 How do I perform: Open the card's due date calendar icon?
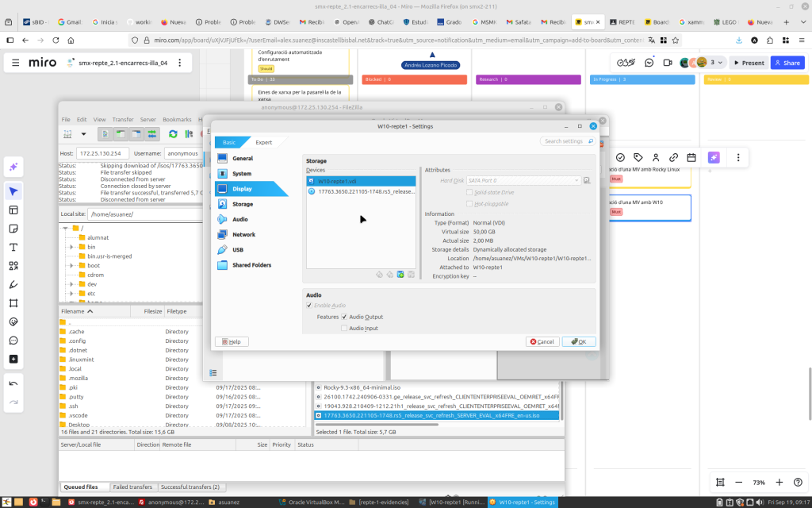pyautogui.click(x=691, y=157)
